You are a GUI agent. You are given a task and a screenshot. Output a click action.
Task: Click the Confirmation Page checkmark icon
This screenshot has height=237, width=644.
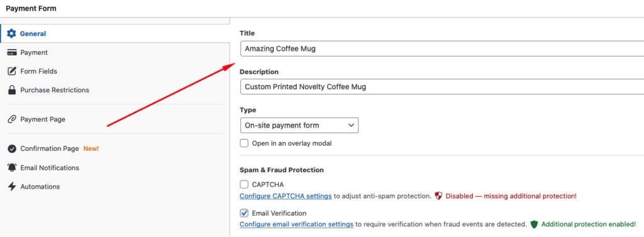point(12,149)
